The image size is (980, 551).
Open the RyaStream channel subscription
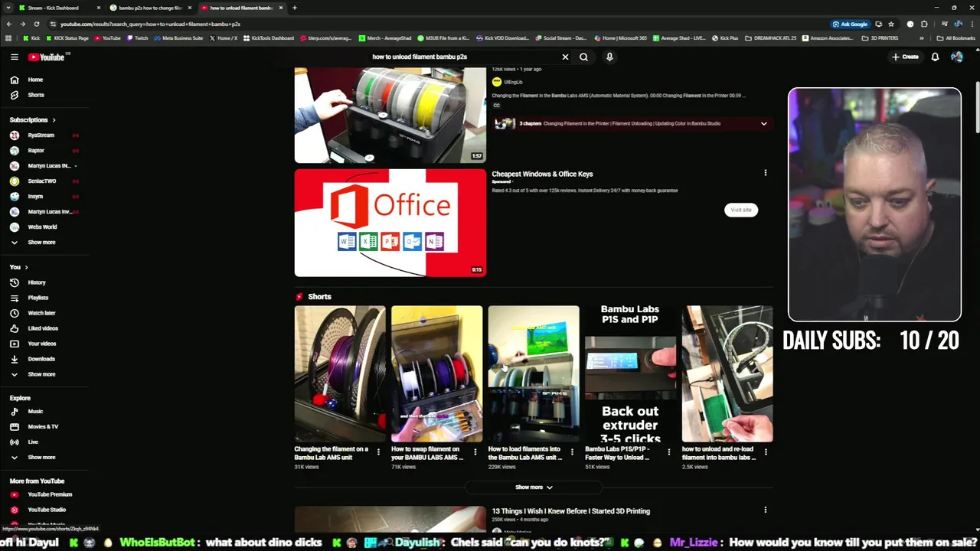(41, 135)
